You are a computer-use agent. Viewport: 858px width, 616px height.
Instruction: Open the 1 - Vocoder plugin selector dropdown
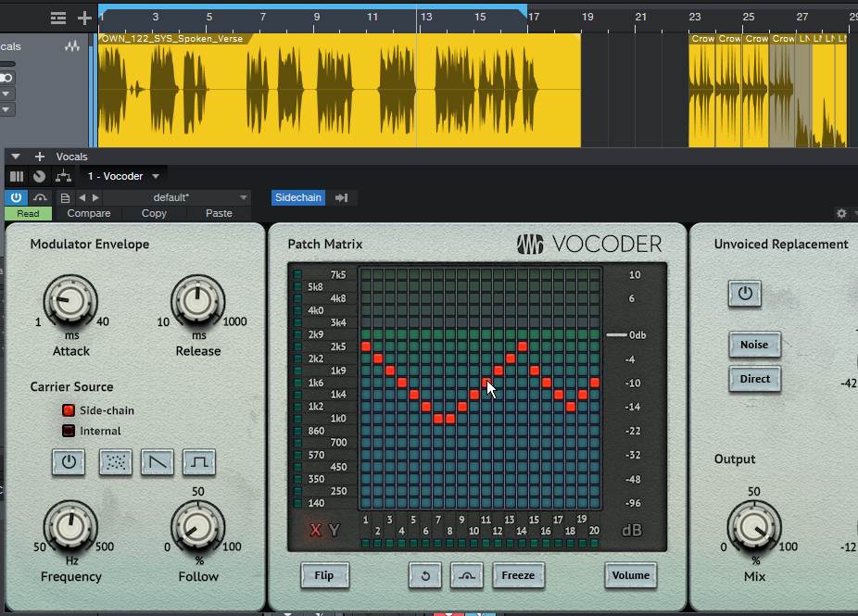pyautogui.click(x=156, y=176)
